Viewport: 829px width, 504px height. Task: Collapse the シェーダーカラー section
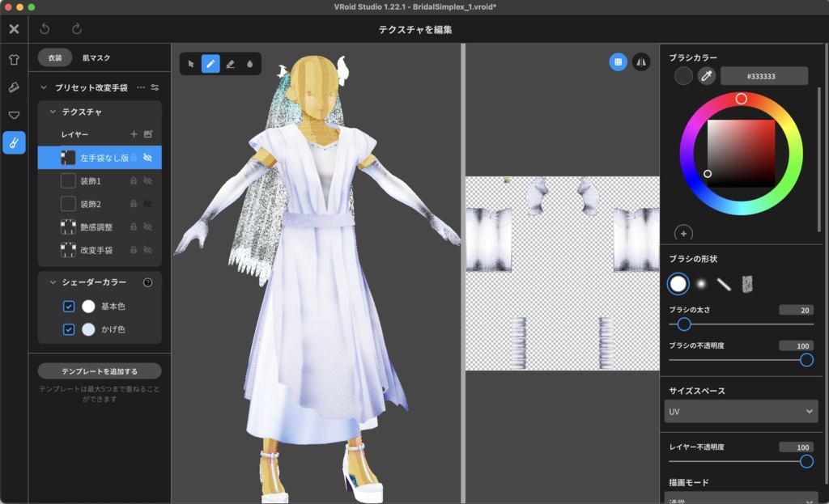coord(53,282)
